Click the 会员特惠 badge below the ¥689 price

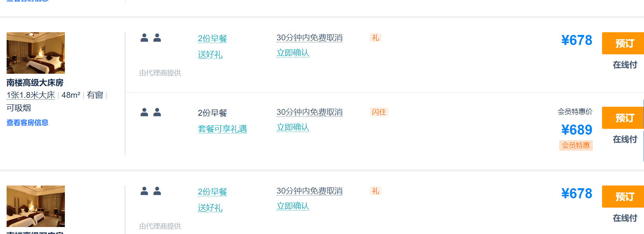coord(576,146)
